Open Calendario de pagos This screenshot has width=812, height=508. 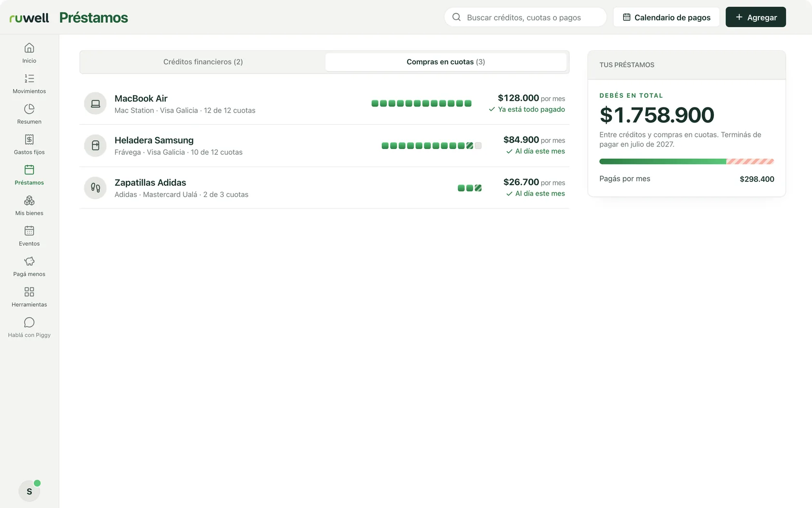coord(667,17)
